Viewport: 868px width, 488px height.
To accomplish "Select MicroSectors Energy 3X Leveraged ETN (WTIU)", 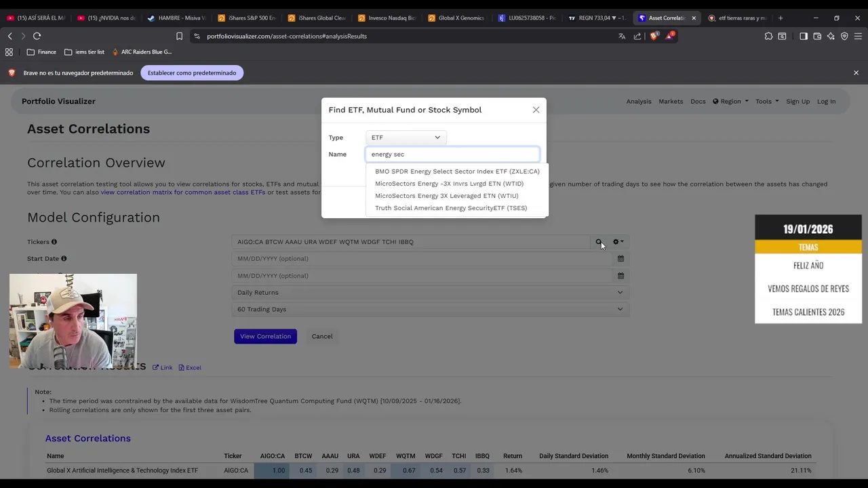I will coord(446,196).
